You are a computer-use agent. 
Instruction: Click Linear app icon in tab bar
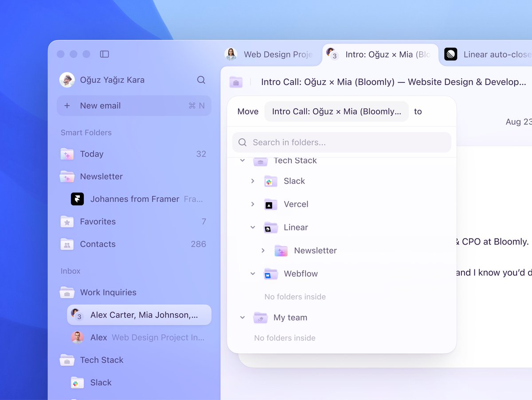tap(450, 54)
